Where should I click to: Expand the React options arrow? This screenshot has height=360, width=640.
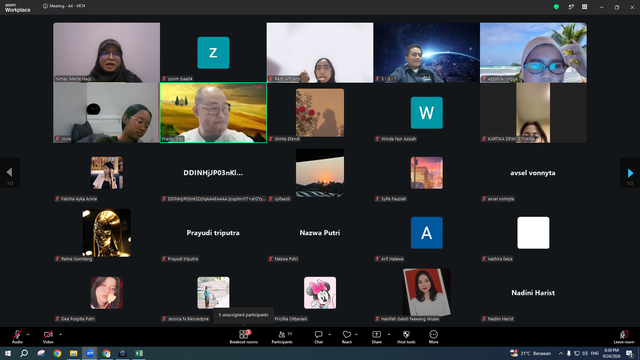(356, 334)
